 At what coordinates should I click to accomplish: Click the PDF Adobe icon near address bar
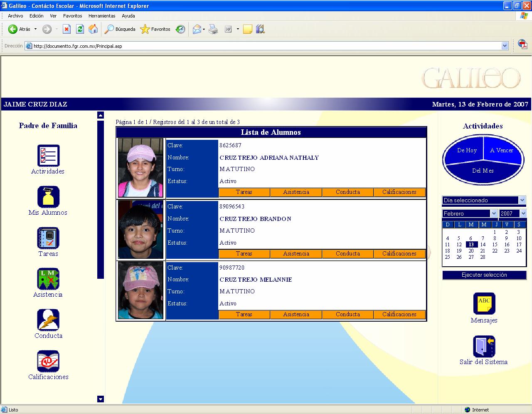click(x=523, y=45)
